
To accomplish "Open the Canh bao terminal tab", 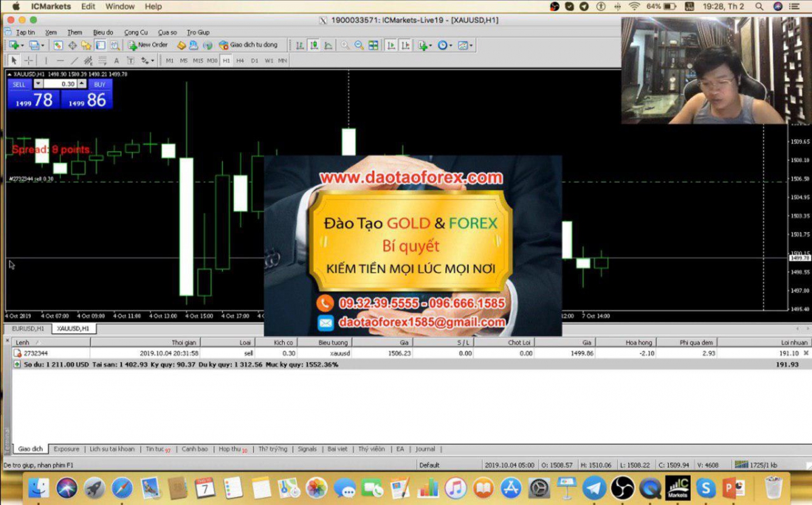I will (x=195, y=449).
